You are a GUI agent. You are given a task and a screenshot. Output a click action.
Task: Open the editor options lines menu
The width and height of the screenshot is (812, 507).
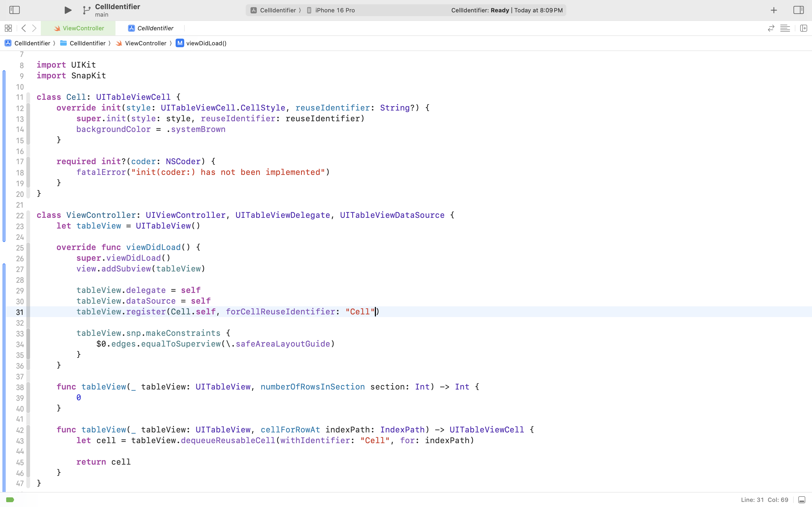(x=785, y=28)
